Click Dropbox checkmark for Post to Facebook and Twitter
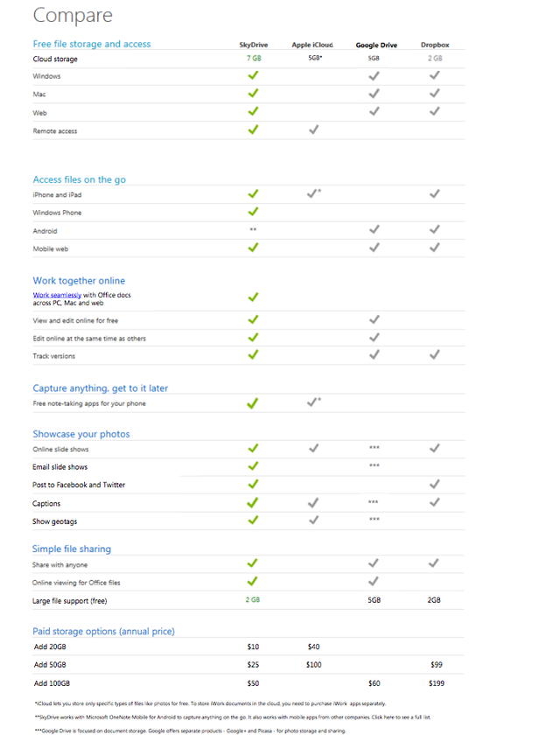Viewport: 560px width, 742px height. (x=435, y=484)
